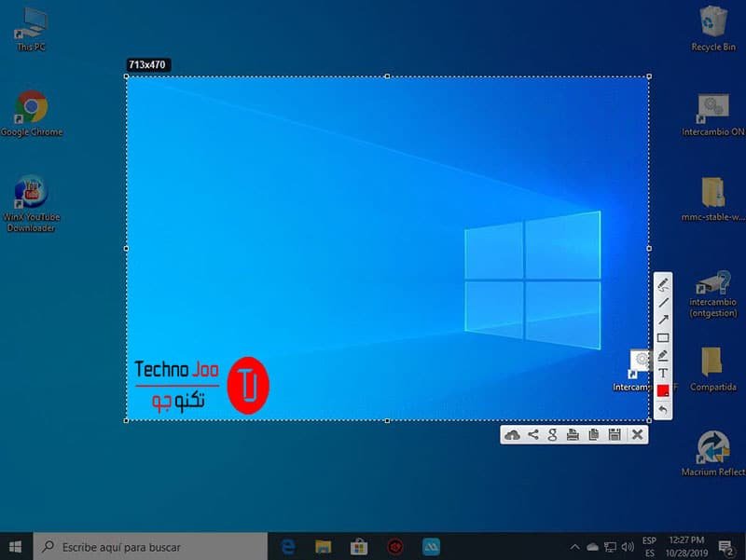Show hidden system tray icons

575,547
